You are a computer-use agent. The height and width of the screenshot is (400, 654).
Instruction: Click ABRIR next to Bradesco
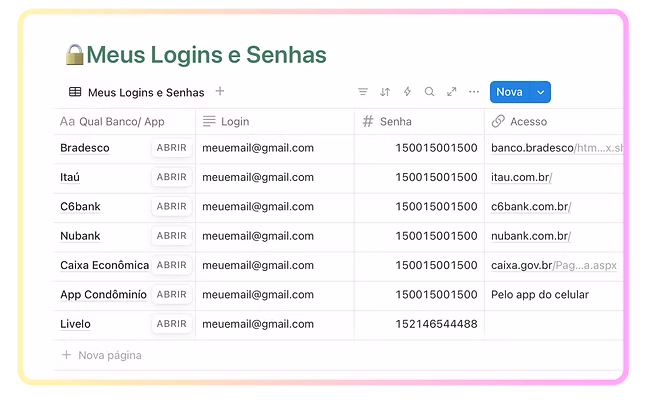[171, 148]
